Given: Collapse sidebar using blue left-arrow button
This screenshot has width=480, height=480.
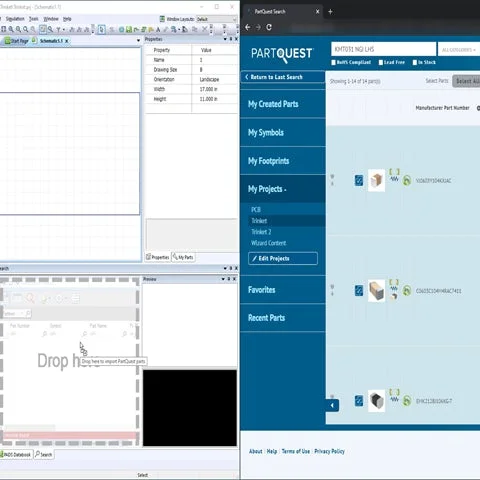Looking at the screenshot, I should [x=332, y=405].
